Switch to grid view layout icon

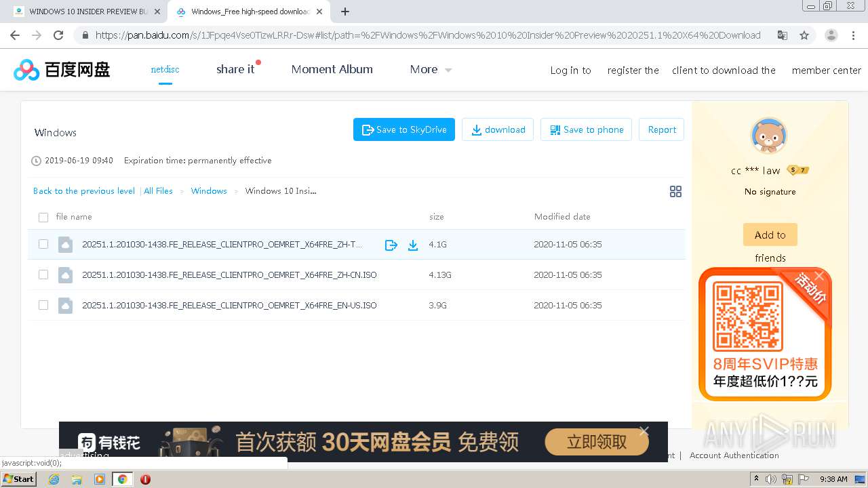675,191
